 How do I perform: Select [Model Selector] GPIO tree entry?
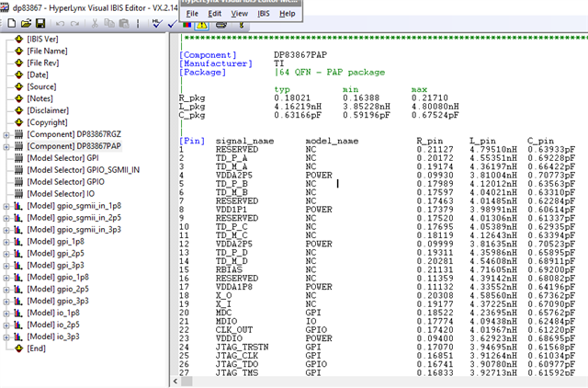[x=65, y=182]
